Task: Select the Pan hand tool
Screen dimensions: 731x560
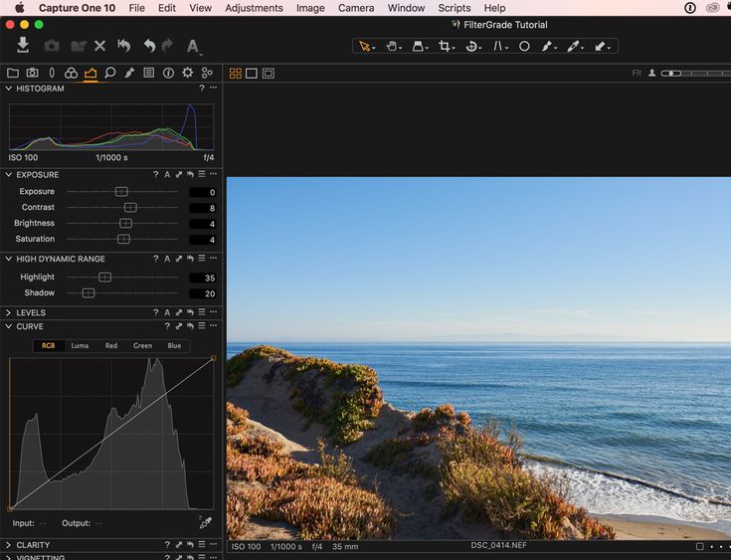Action: coord(393,46)
